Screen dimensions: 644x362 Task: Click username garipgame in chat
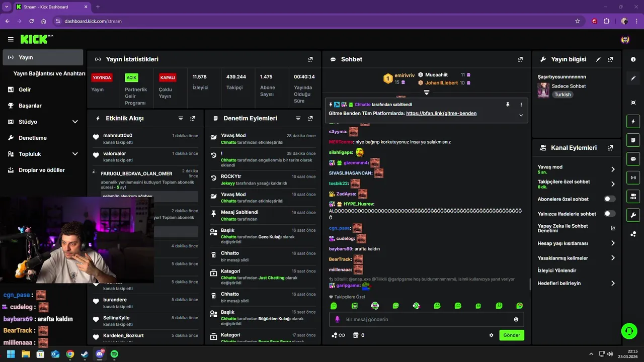pos(348,286)
